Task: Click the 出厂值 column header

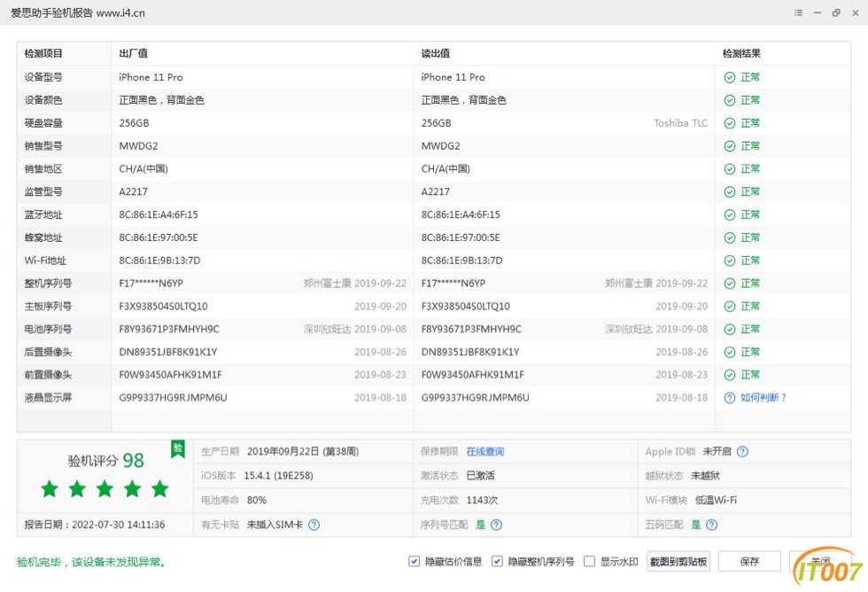Action: point(134,54)
